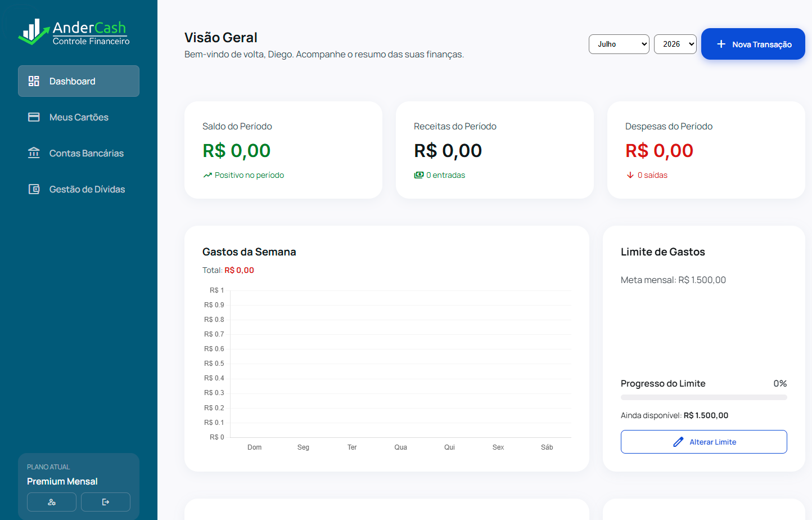Click the logout arrow icon button
The width and height of the screenshot is (812, 520).
tap(106, 502)
